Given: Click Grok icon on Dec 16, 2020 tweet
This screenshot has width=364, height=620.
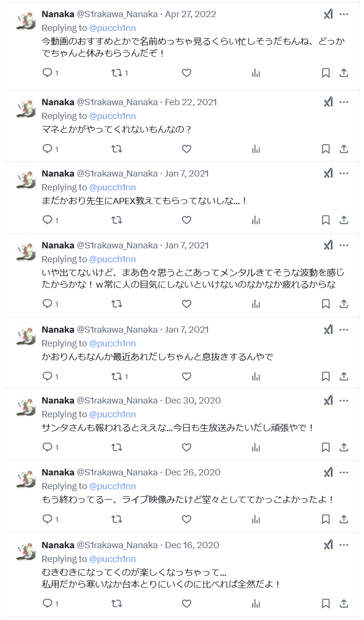Looking at the screenshot, I should point(328,545).
